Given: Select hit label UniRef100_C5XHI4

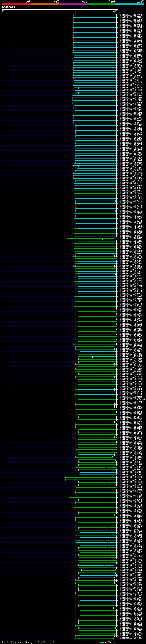Looking at the screenshot, I should (131, 82).
